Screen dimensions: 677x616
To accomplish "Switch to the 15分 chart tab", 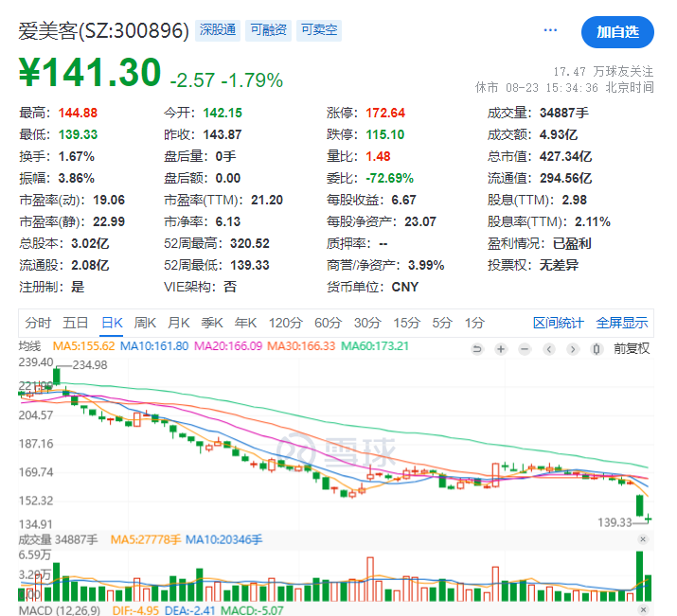I will pyautogui.click(x=406, y=323).
